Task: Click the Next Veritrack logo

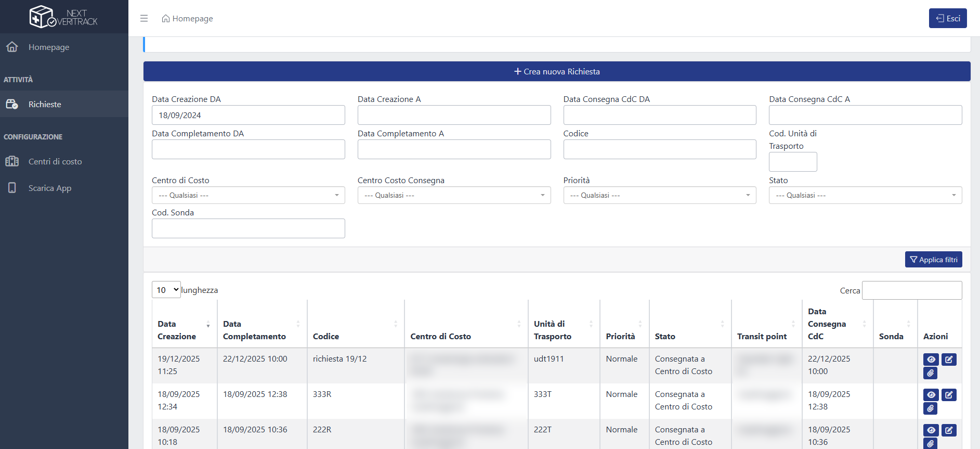Action: [63, 17]
